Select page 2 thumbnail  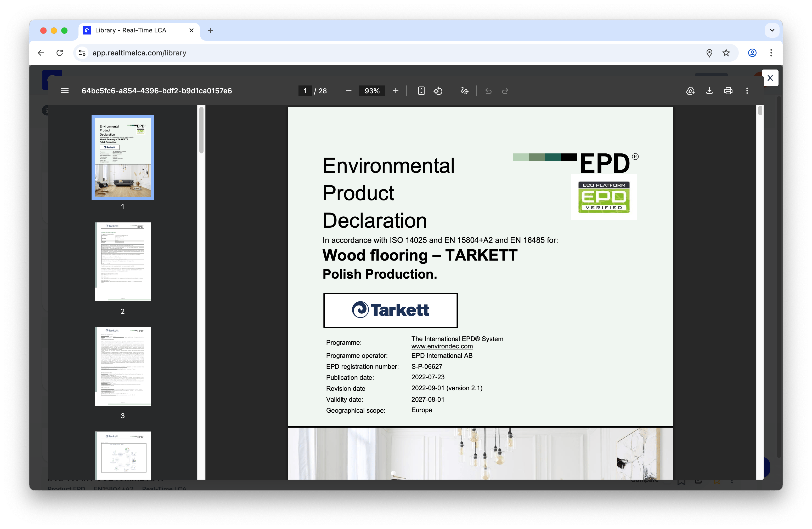[122, 262]
